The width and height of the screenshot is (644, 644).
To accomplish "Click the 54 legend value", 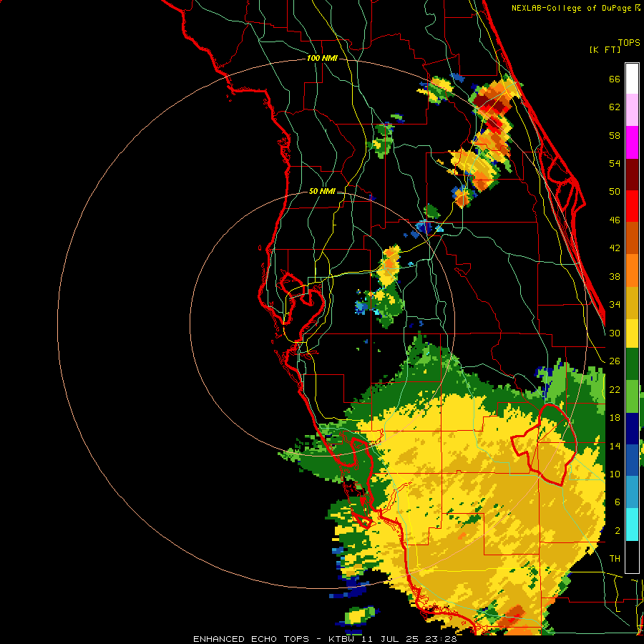I will point(615,163).
